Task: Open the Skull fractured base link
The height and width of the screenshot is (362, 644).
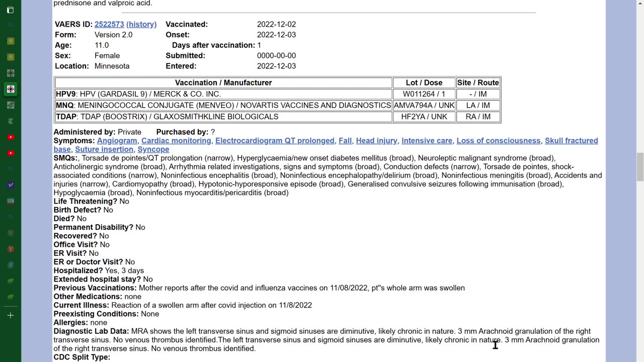Action: point(572,141)
